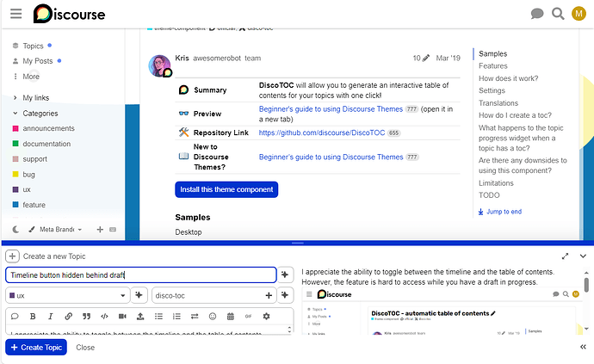Open composer options gear menu

[x=266, y=317]
